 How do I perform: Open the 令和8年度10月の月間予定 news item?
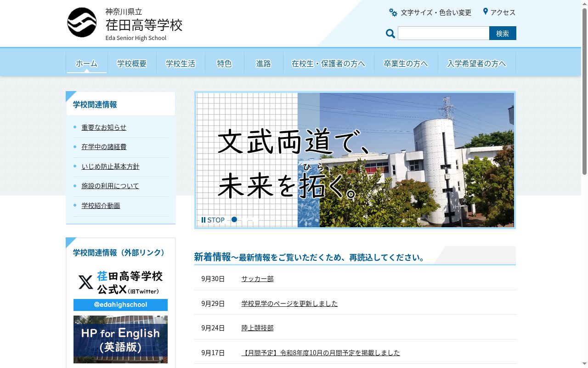321,353
